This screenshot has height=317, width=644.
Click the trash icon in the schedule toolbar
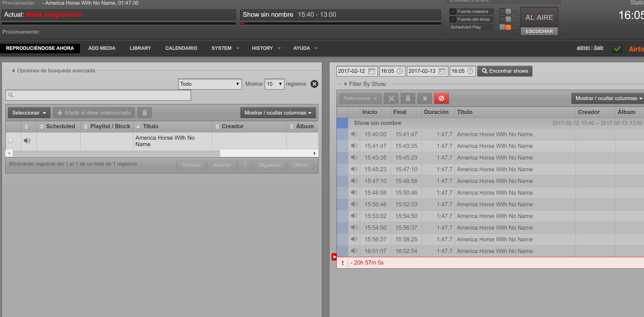pyautogui.click(x=408, y=98)
